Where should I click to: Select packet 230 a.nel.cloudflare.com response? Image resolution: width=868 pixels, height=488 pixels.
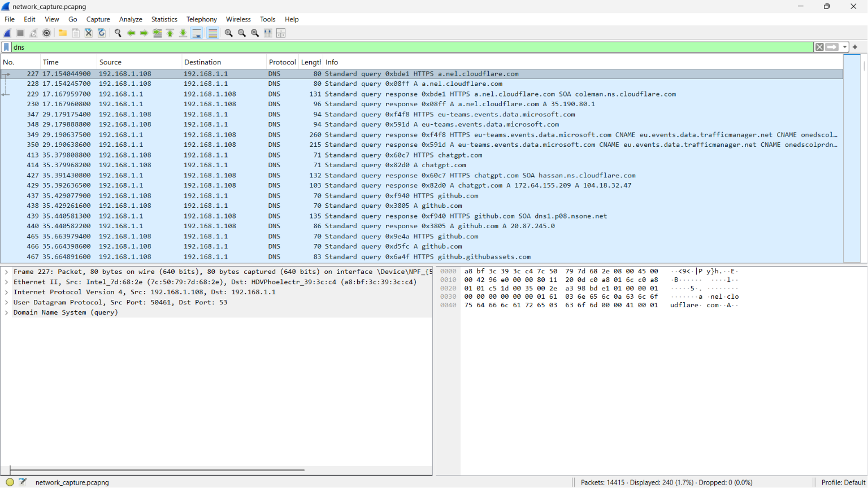tap(422, 104)
